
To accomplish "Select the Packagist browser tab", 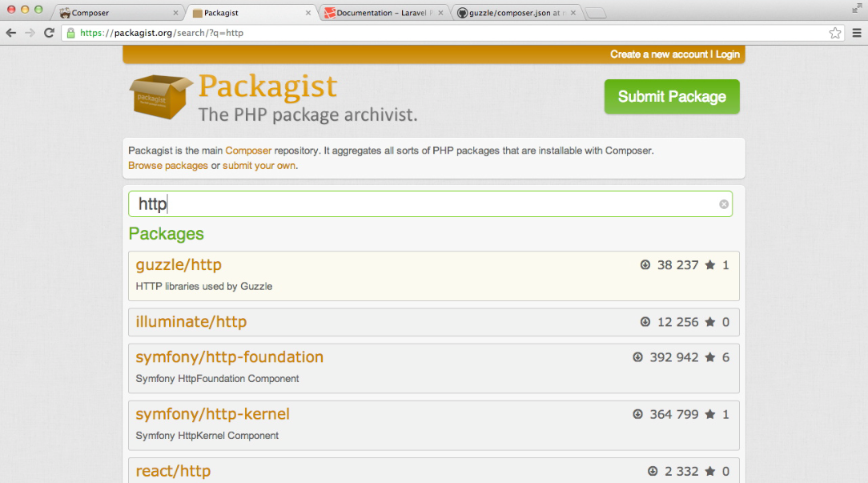I will pos(252,13).
